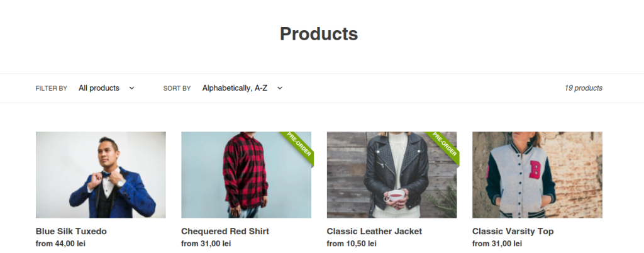Screen dimensions: 644x253
Task: Click the from 10,50 lei price
Action: click(x=352, y=244)
